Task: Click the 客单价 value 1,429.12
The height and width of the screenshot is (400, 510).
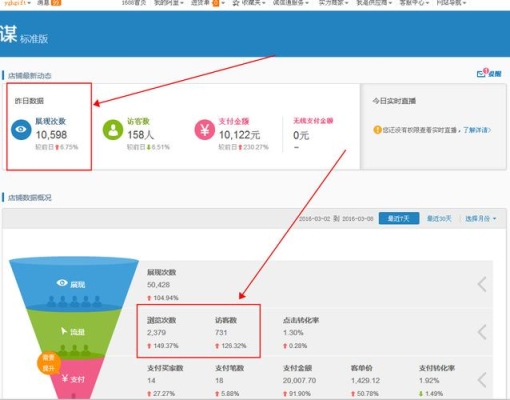Action: click(x=365, y=380)
